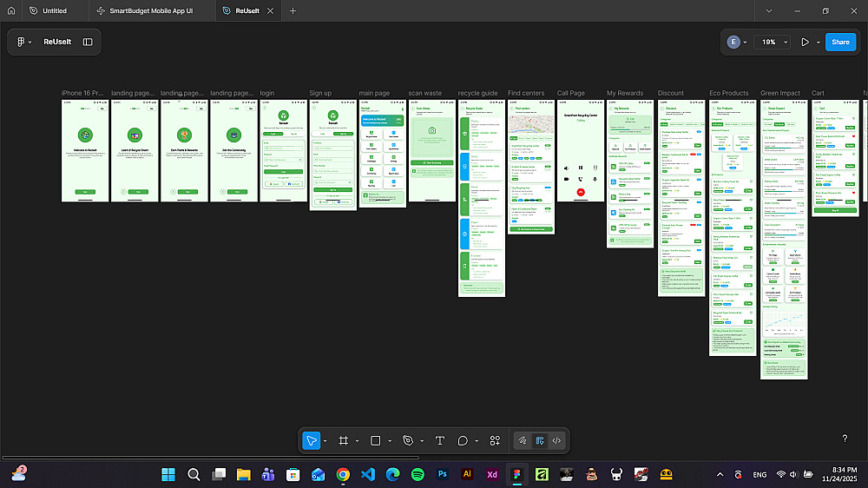Expand shape tools options arrow
Viewport: 868px width, 488px height.
[x=390, y=441]
